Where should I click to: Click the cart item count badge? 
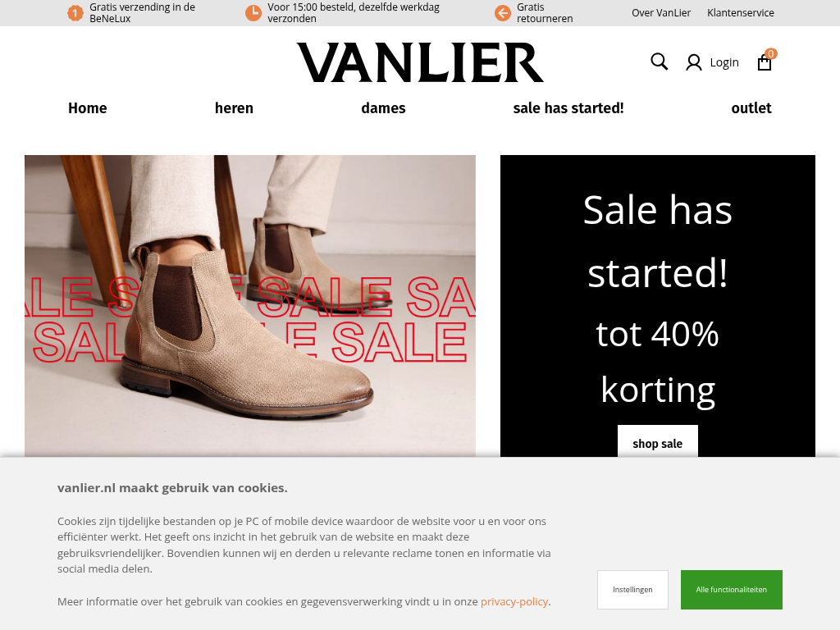[771, 53]
